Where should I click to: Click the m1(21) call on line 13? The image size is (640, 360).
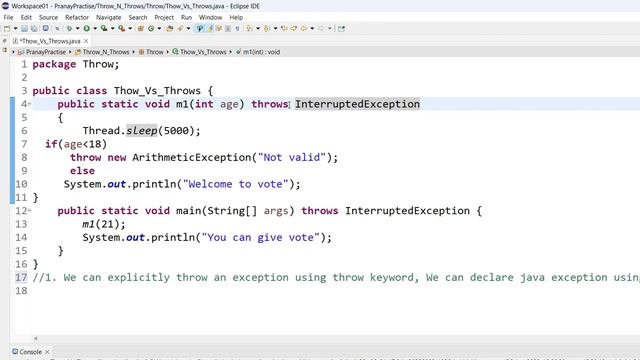click(101, 224)
